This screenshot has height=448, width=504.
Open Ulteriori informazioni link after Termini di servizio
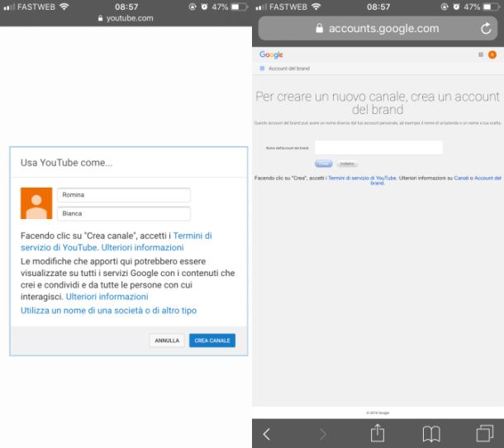point(142,247)
